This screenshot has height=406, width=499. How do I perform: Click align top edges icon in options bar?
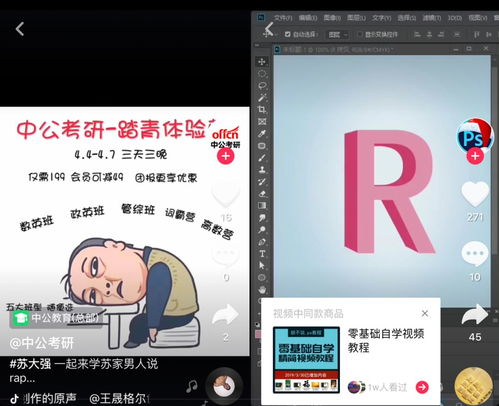pyautogui.click(x=477, y=34)
